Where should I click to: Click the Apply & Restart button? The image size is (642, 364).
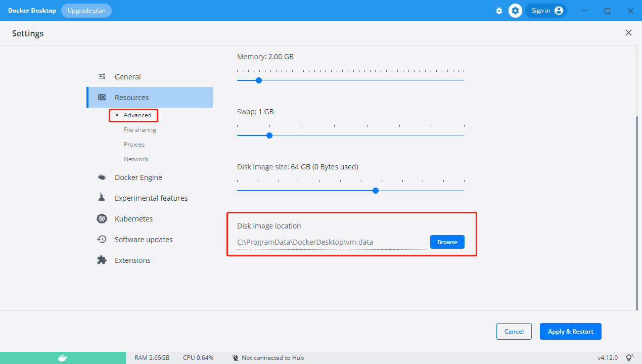pos(570,331)
